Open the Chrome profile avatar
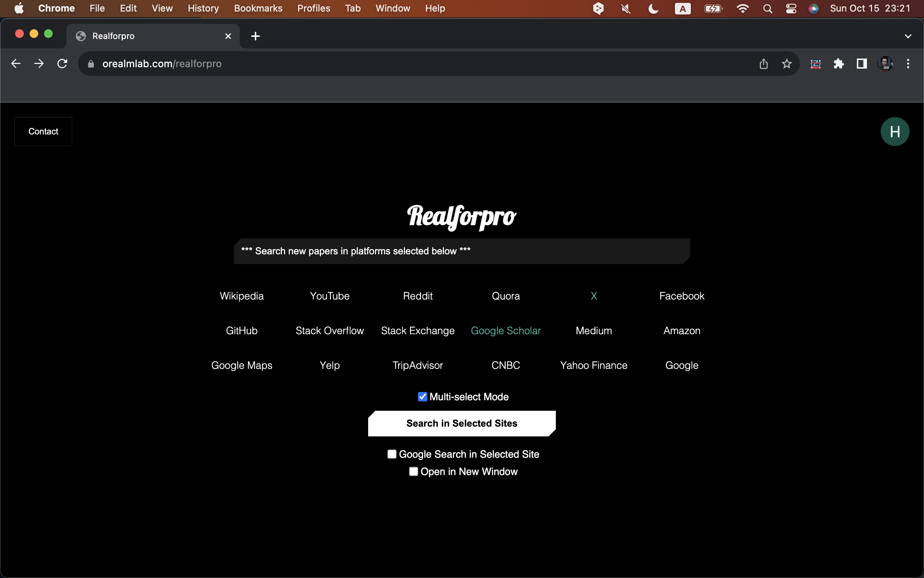This screenshot has width=924, height=578. (x=885, y=64)
